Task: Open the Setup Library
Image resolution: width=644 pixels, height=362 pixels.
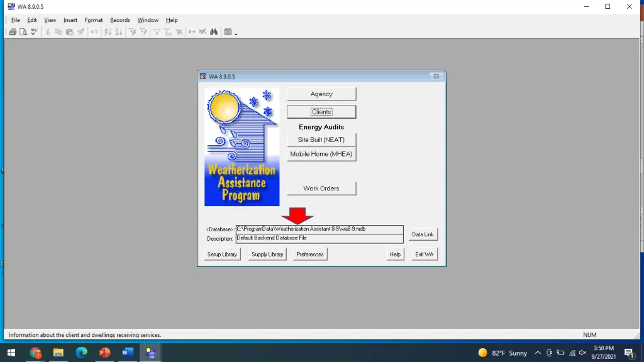Action: coord(222,254)
